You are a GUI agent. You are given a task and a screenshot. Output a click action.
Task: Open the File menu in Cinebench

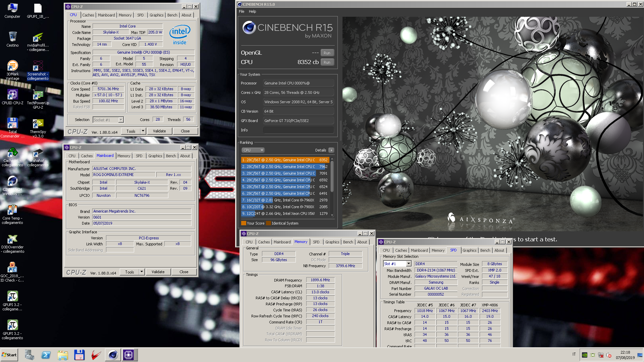241,11
